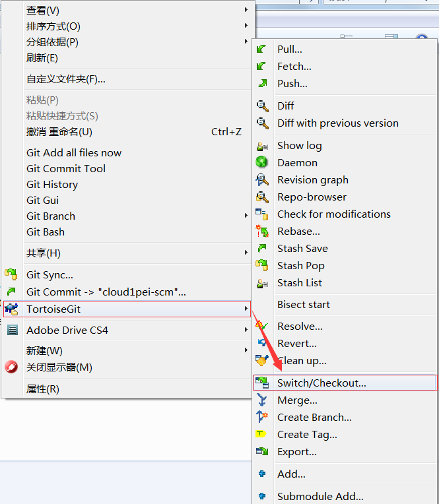Click the Revision graph icon
439x504 pixels.
pyautogui.click(x=262, y=179)
